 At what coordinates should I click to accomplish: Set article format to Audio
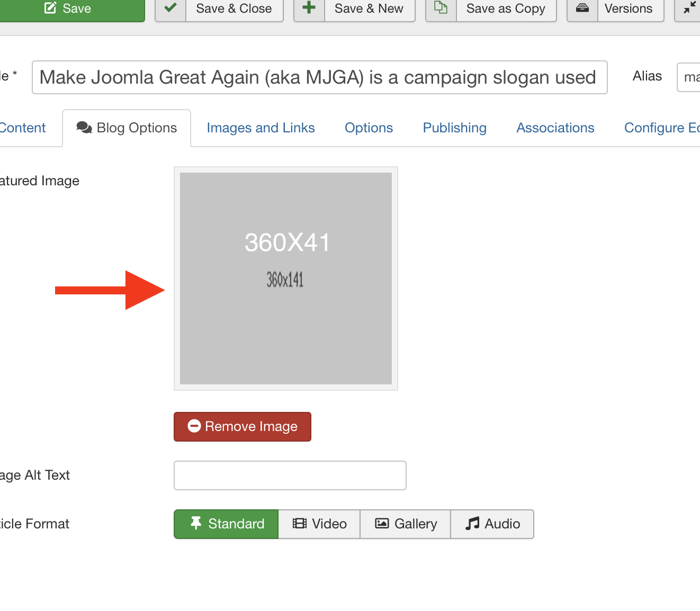point(492,524)
